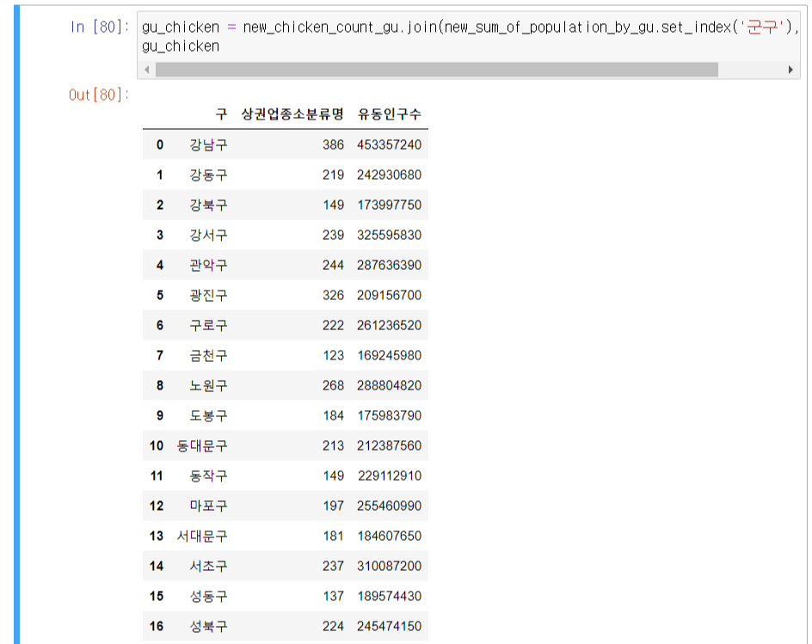The image size is (812, 644).
Task: Click the value 242930680
Action: [x=389, y=175]
